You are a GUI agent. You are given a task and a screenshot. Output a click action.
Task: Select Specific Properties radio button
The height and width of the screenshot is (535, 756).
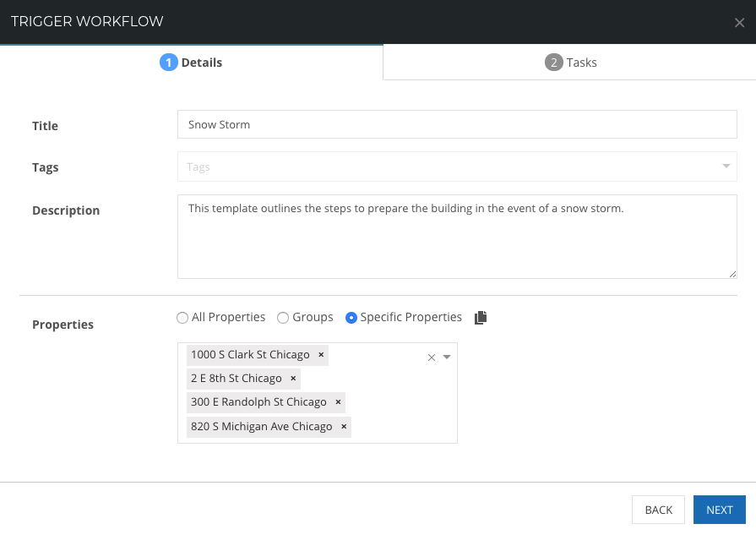point(351,318)
